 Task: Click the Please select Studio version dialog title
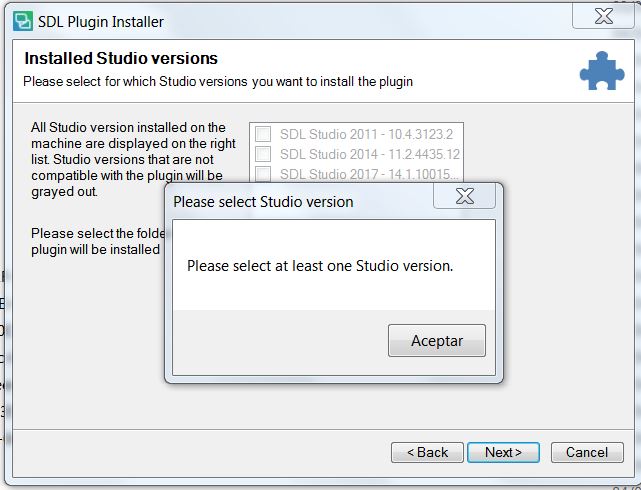pyautogui.click(x=263, y=202)
